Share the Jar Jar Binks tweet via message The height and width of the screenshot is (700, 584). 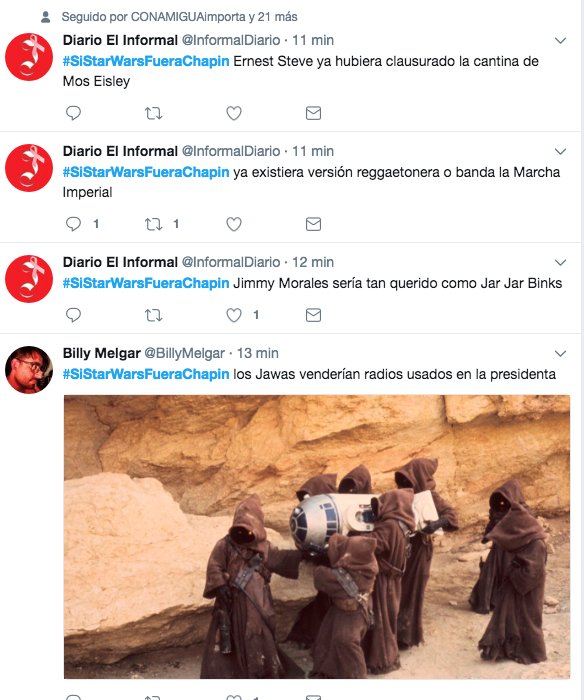[313, 315]
